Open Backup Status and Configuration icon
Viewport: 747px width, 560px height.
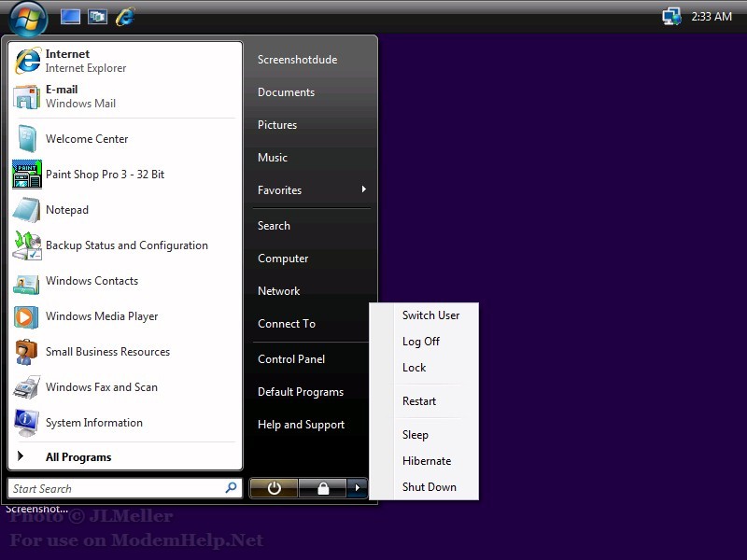(27, 245)
